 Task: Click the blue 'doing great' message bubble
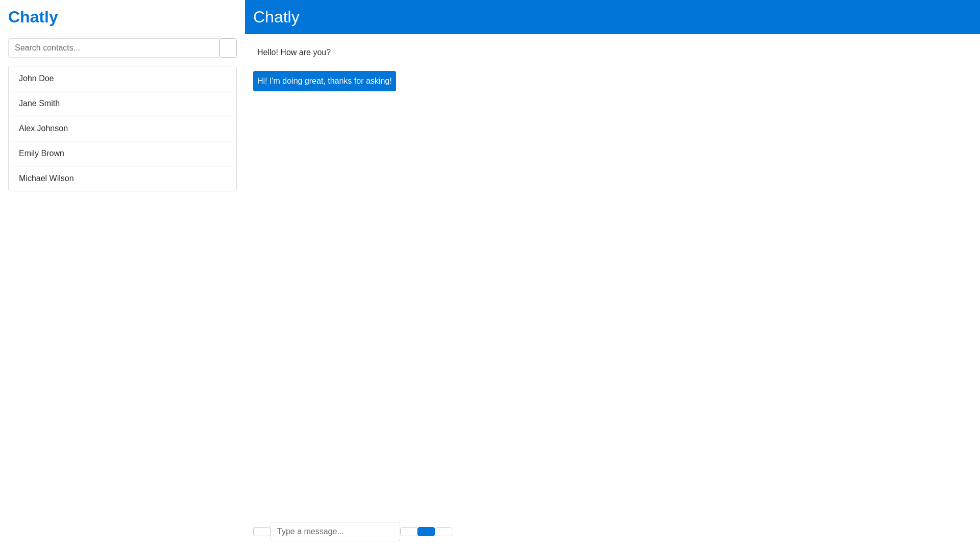324,81
